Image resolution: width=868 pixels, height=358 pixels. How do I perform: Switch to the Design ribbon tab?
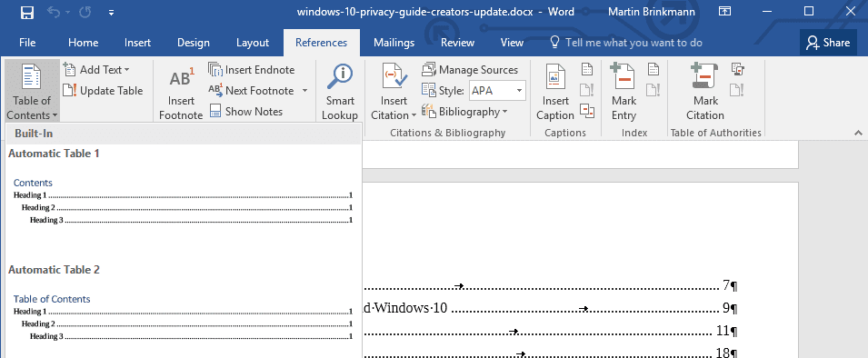pos(194,43)
